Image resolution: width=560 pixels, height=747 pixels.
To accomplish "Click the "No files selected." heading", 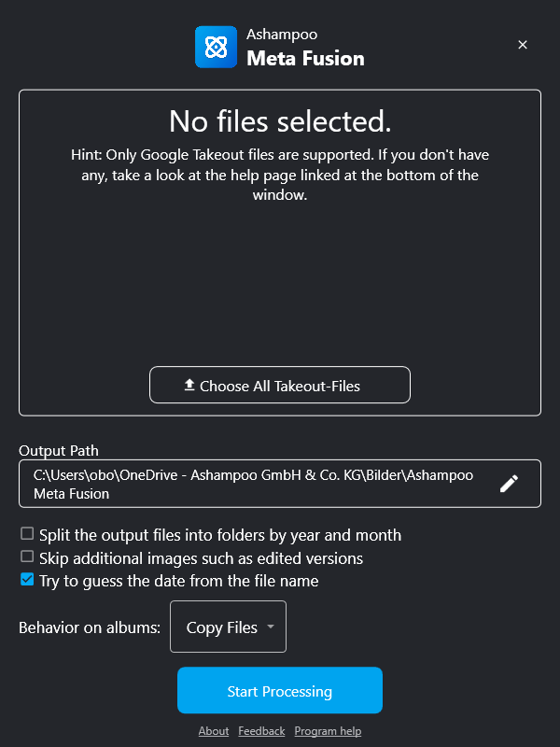I will (280, 121).
